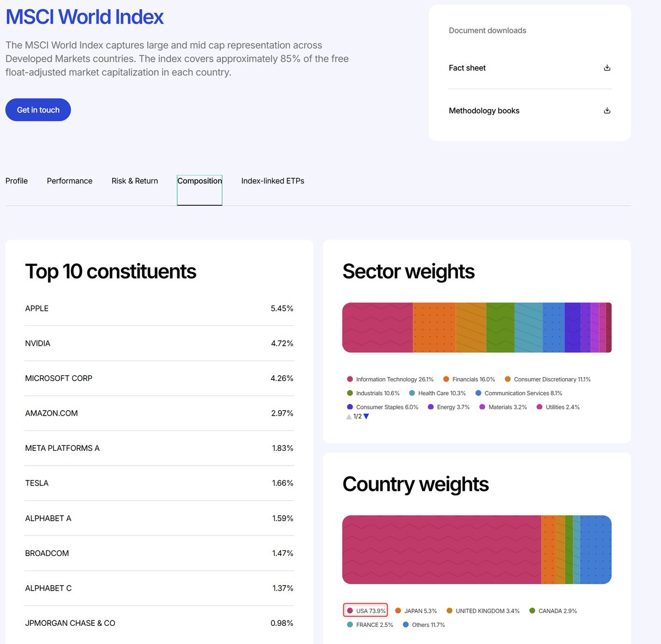Screen dimensions: 661x644
Task: Toggle CANADA 2.9% legend item
Action: (x=553, y=611)
